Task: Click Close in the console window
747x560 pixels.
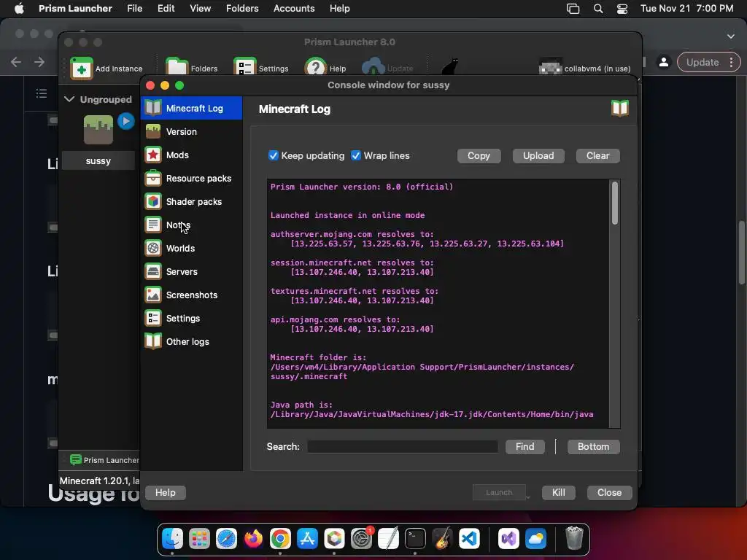Action: (x=609, y=492)
